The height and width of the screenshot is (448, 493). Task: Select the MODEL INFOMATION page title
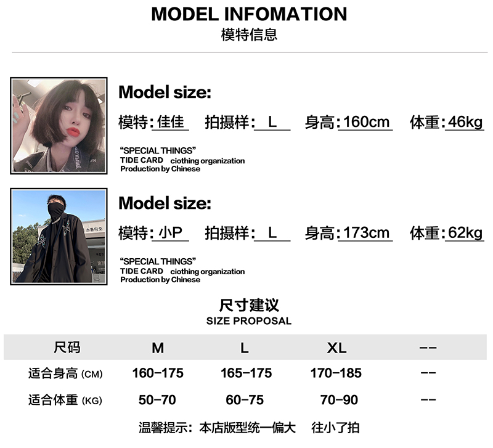249,14
